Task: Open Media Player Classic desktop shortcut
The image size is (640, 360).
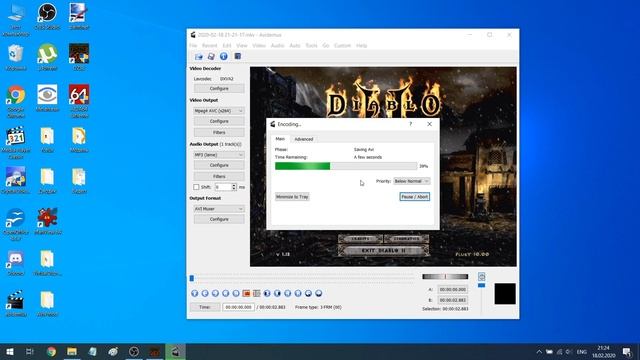Action: (16, 142)
